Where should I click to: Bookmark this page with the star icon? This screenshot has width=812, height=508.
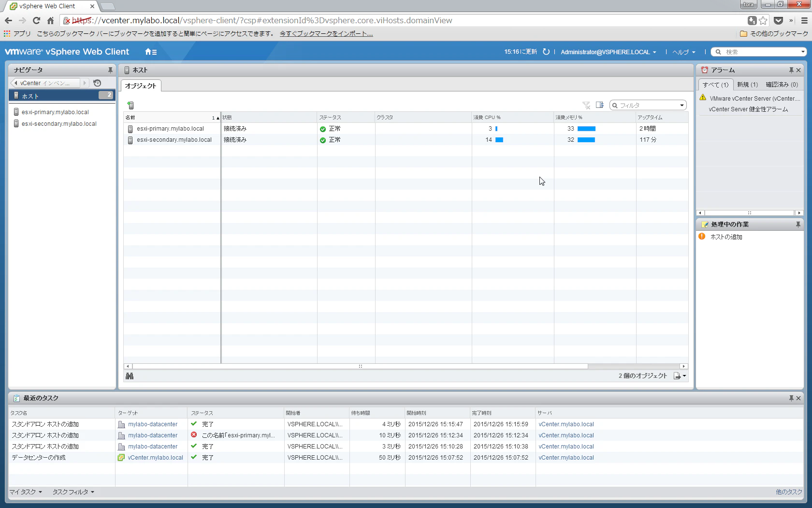(x=763, y=20)
